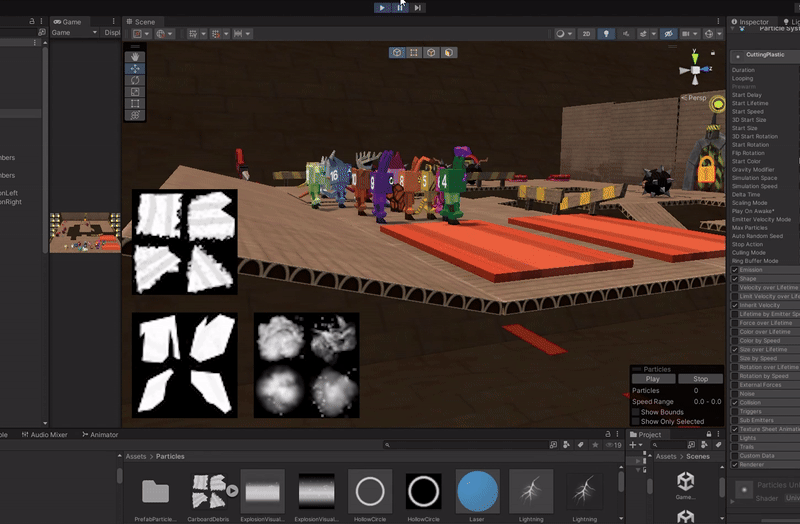Image resolution: width=800 pixels, height=524 pixels.
Task: Toggle Inherit Velocity module checkbox
Action: point(735,306)
